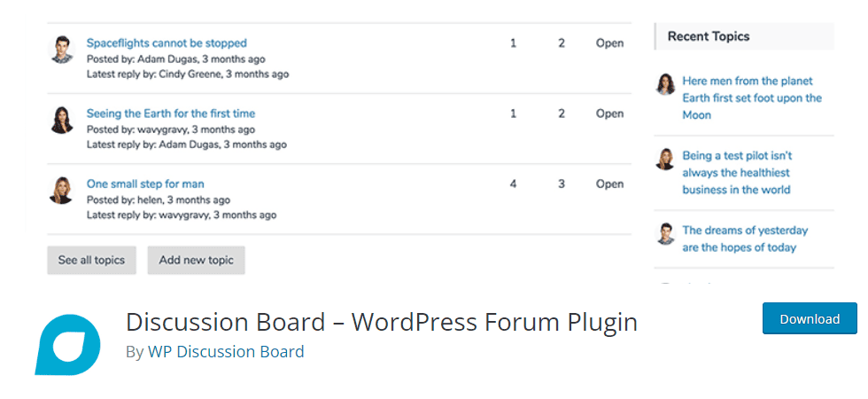Open One small step for man topic
Screen dimensions: 868x399
point(145,184)
